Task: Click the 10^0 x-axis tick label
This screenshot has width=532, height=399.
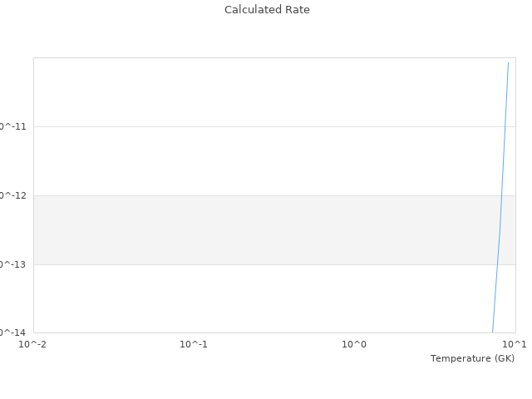Action: (x=354, y=344)
